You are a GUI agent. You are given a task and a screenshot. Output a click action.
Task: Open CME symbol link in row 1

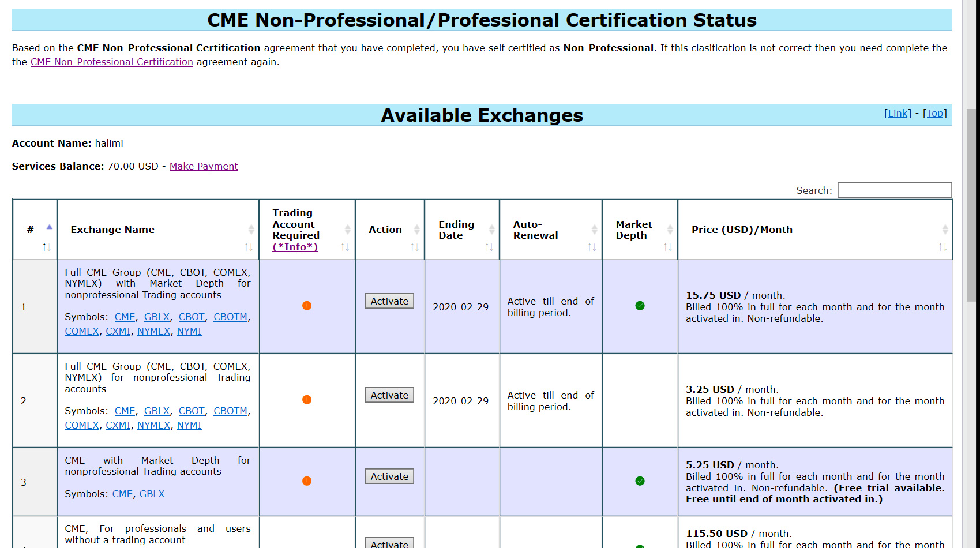coord(125,317)
